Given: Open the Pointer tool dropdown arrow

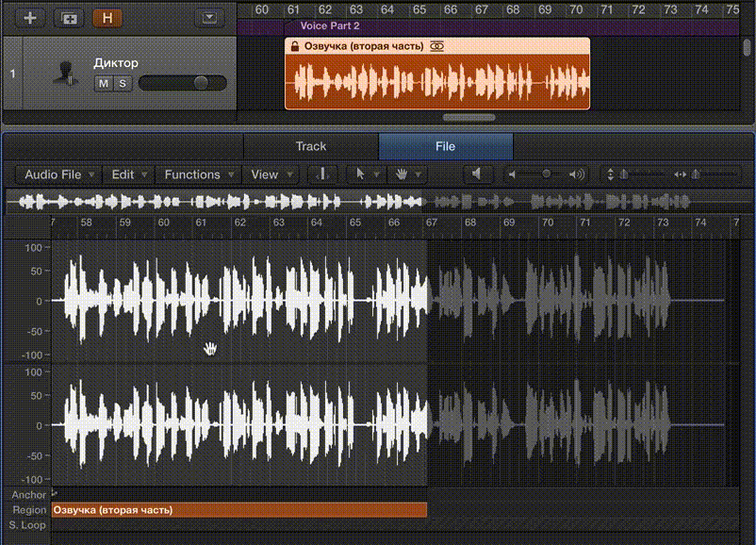Looking at the screenshot, I should 377,174.
